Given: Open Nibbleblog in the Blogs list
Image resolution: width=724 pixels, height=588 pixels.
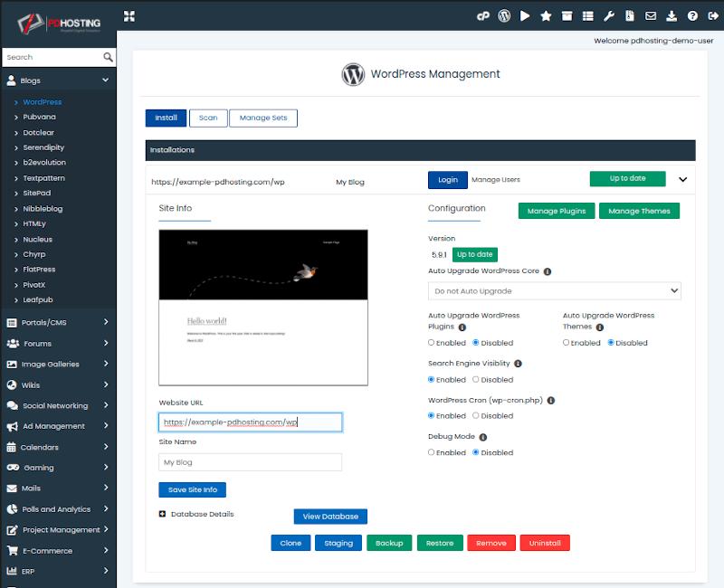Looking at the screenshot, I should pos(43,209).
